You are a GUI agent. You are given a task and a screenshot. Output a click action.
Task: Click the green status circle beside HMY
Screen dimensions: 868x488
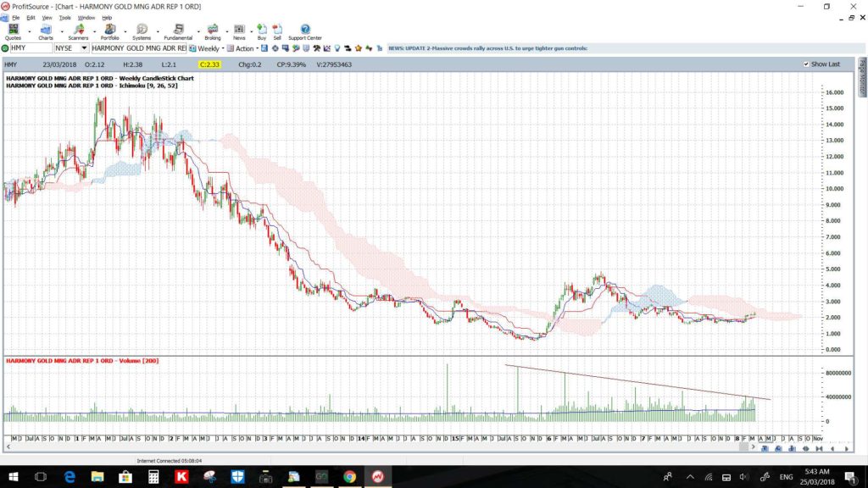pos(6,48)
